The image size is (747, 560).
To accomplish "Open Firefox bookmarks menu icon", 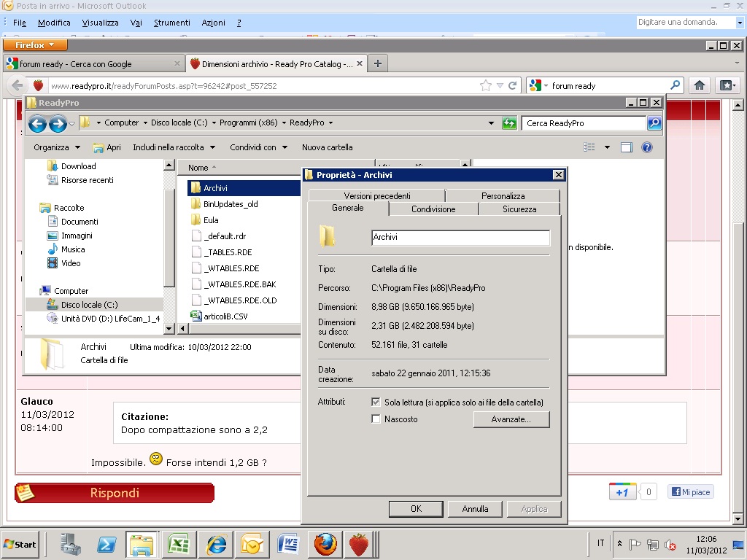I will [x=727, y=86].
